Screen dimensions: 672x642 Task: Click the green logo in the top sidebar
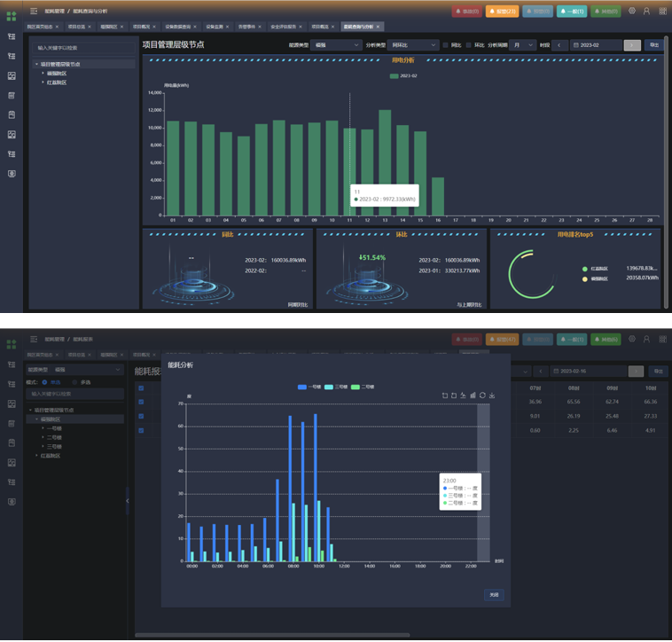[x=12, y=16]
